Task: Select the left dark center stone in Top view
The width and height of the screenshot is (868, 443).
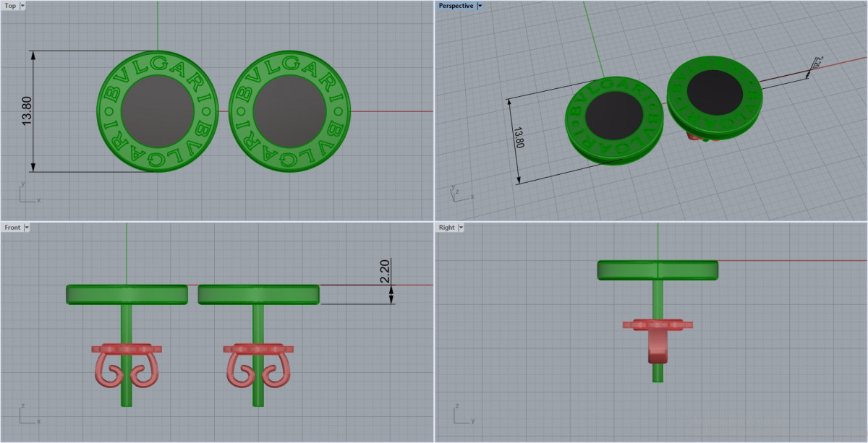Action: [x=157, y=111]
